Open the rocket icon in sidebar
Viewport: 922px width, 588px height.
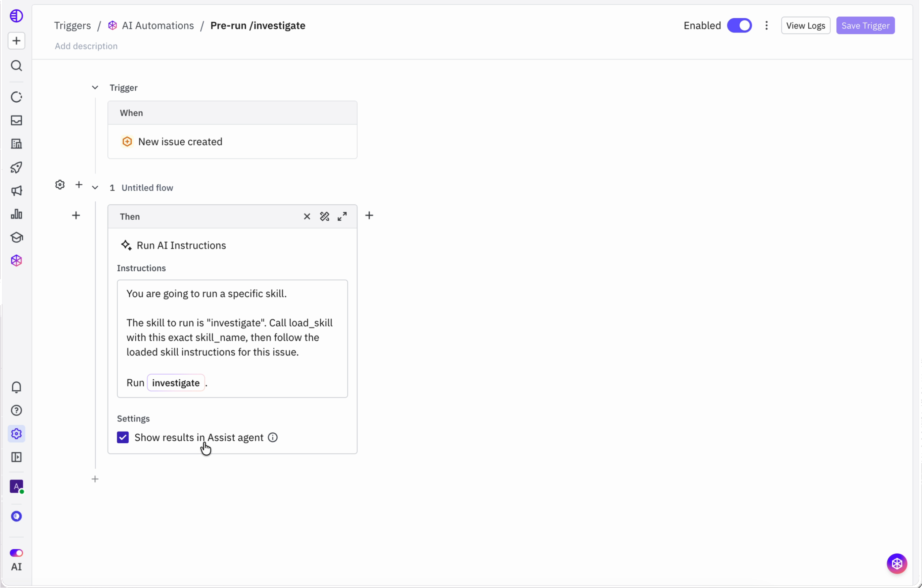click(16, 167)
